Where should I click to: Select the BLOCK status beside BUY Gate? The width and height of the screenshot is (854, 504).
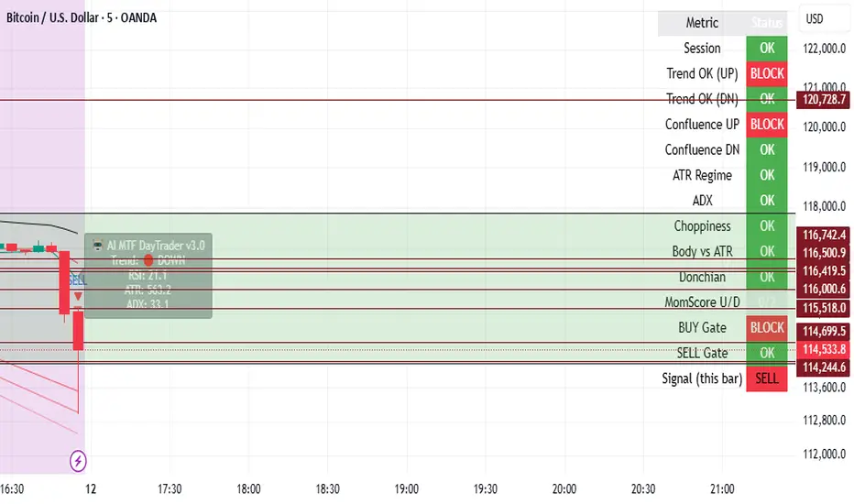tap(767, 327)
